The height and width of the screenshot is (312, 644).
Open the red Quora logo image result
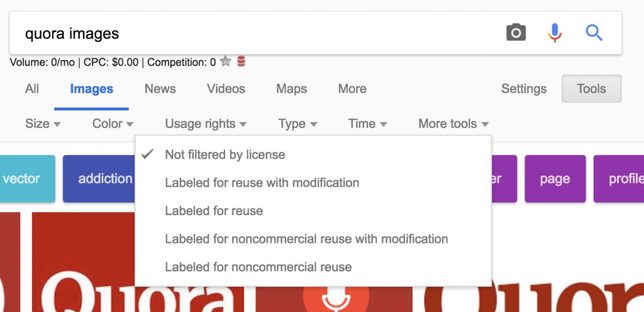click(x=84, y=262)
